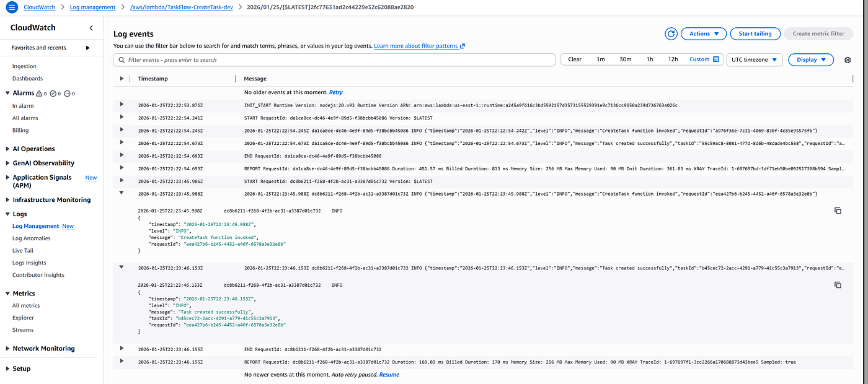
Task: Open Dashboards in the sidebar
Action: 28,79
